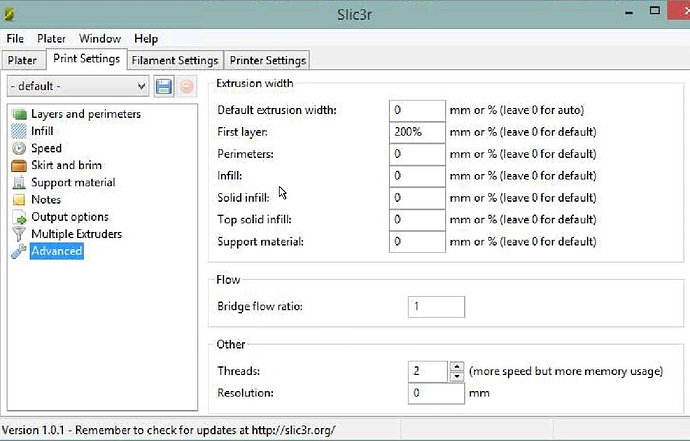Click the Multiple Extruders funnel icon
Viewport: 690px width, 441px height.
coord(19,234)
